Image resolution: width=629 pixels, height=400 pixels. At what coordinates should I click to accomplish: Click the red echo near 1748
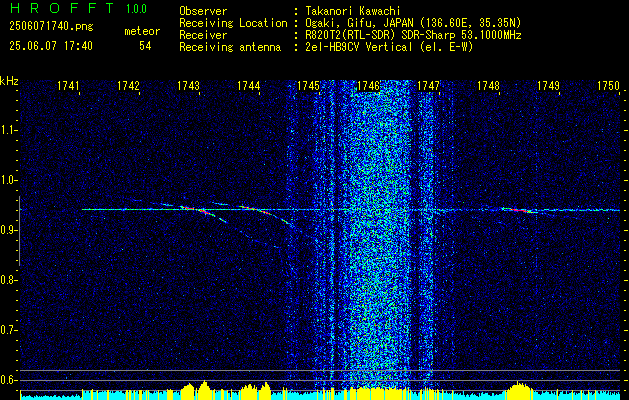pos(519,209)
